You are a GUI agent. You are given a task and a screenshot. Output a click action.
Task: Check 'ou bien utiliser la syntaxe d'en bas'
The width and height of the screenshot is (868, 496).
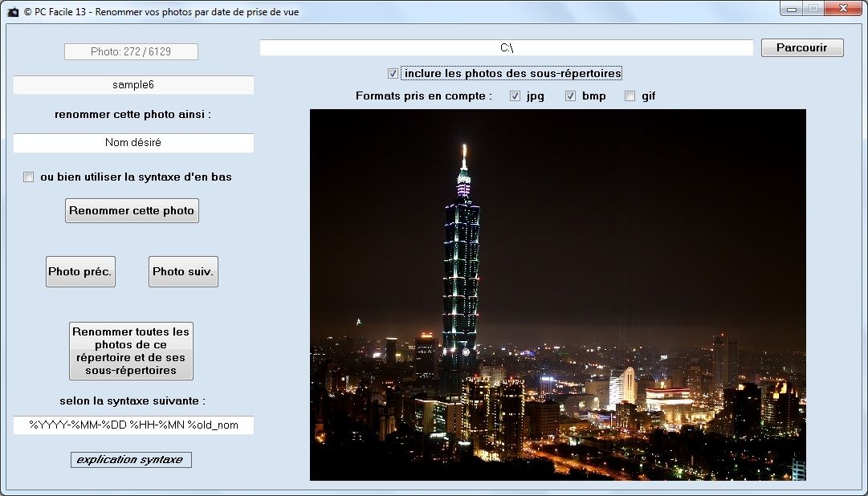pyautogui.click(x=28, y=177)
